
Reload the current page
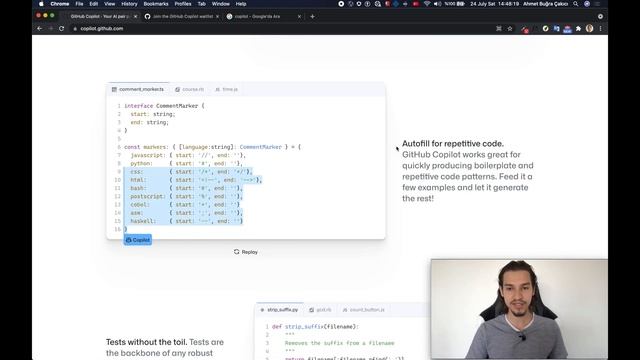pos(62,29)
